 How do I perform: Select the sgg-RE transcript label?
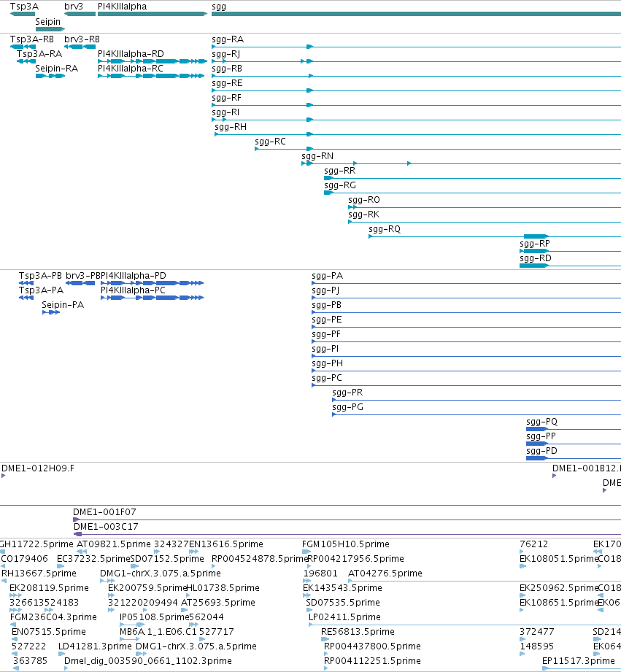(x=227, y=83)
